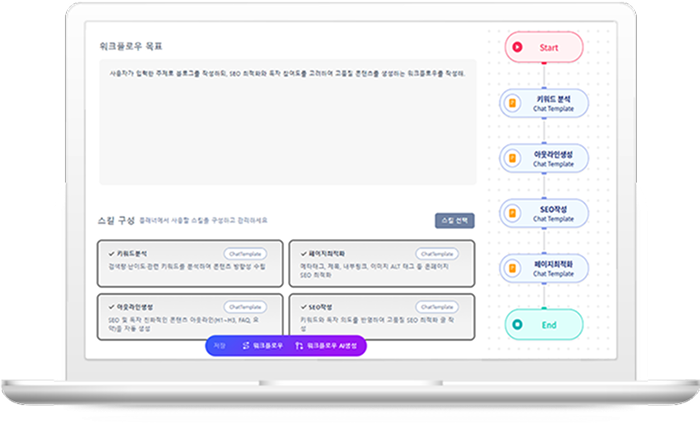Viewport: 700px width, 423px height.
Task: Click the ChatTemplate tag on the 아웃라인생성 card
Action: [245, 307]
